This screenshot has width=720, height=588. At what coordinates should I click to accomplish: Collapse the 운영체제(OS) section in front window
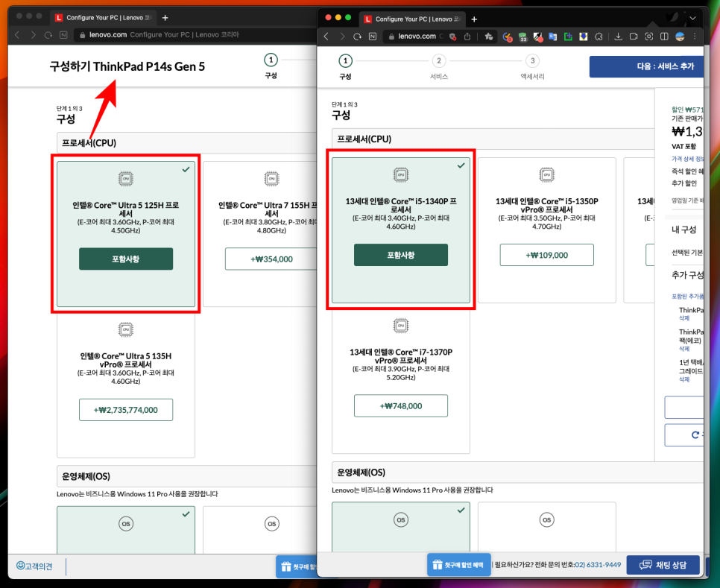tap(517, 472)
